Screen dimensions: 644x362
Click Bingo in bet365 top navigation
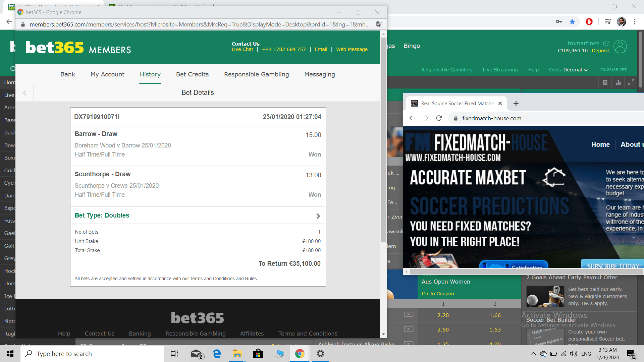(412, 46)
